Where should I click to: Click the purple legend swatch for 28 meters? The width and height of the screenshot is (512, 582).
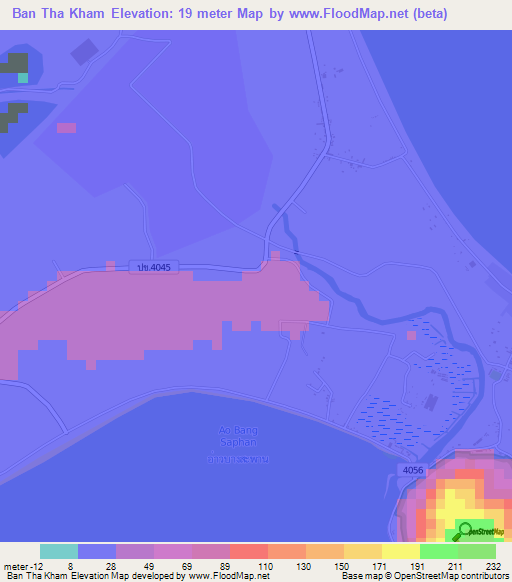[x=135, y=552]
